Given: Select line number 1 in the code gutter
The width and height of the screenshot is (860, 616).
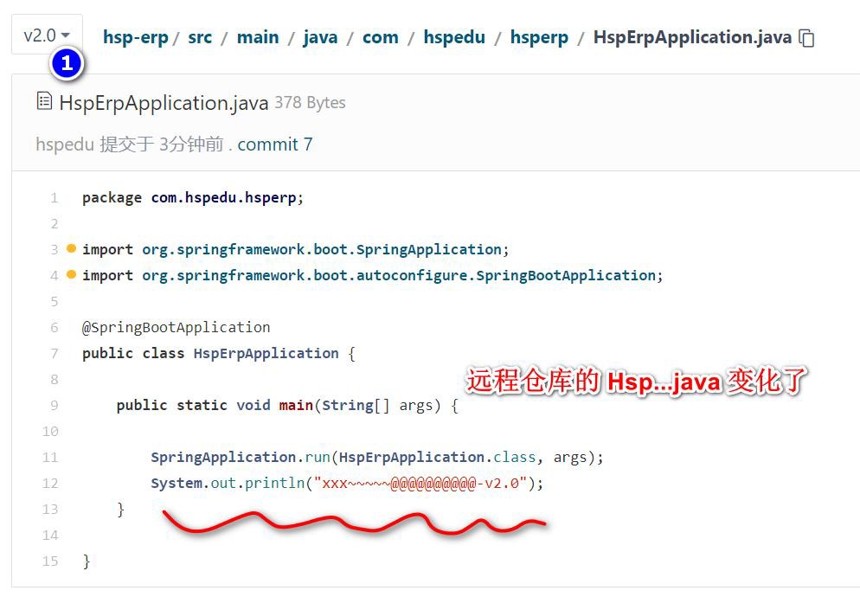Looking at the screenshot, I should coord(54,198).
